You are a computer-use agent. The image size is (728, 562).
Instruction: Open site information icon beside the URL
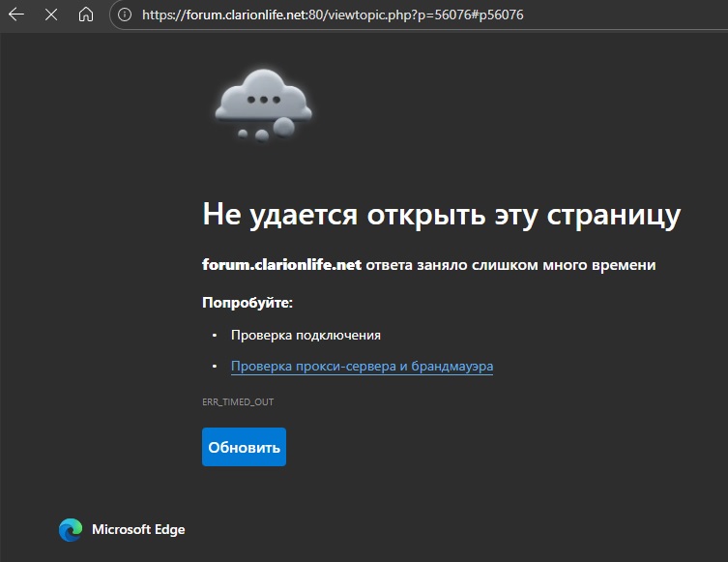[124, 15]
